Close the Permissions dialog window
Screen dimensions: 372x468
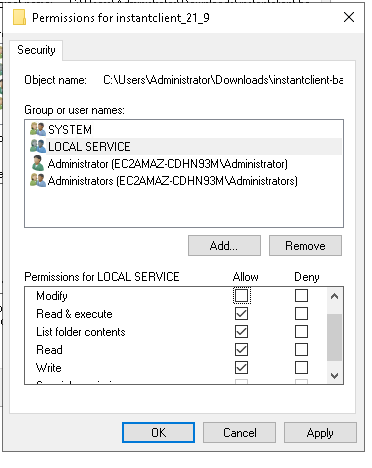coord(349,17)
